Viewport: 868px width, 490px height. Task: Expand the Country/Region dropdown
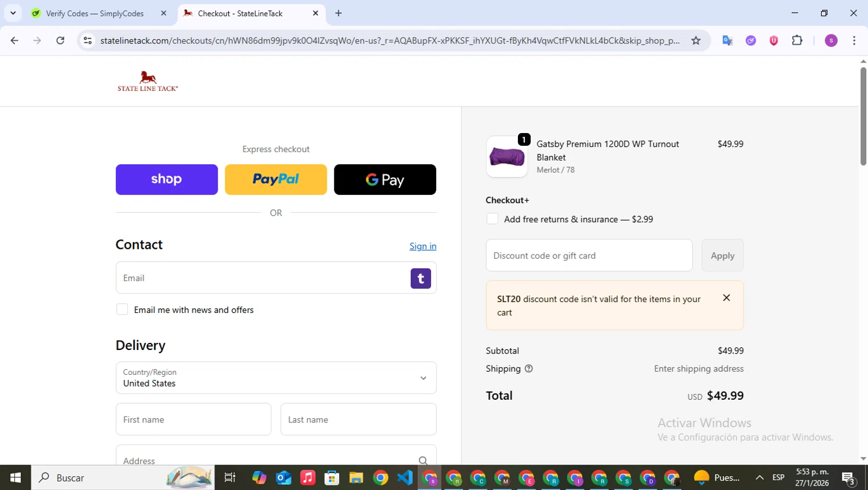point(276,378)
